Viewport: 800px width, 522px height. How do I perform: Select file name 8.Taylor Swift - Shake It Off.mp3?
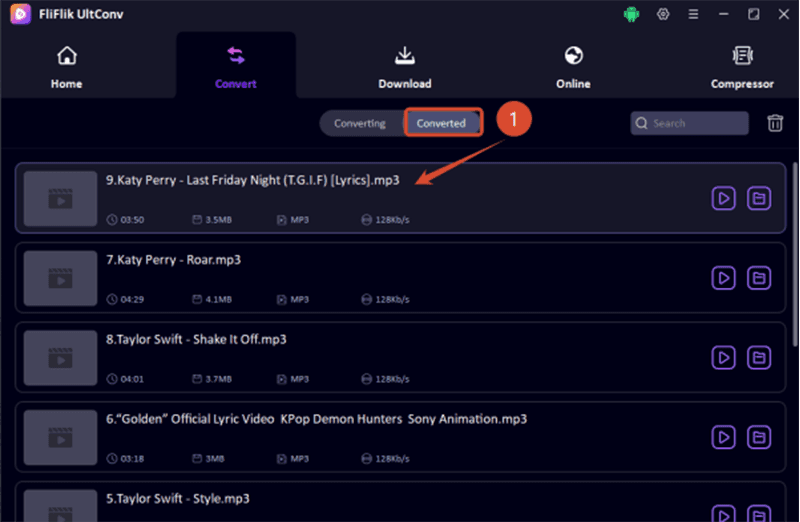(196, 339)
